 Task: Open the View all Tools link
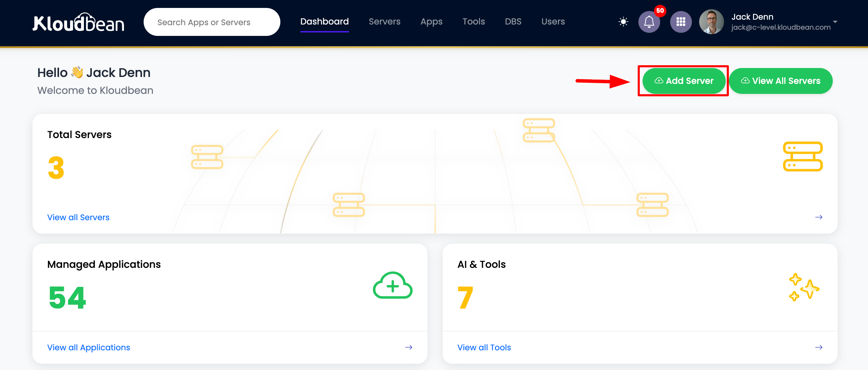coord(484,347)
